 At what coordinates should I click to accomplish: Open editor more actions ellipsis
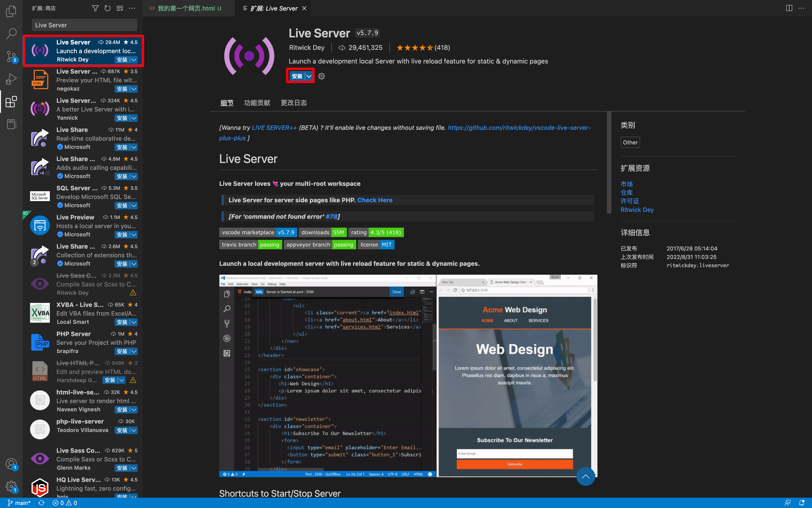coord(801,8)
